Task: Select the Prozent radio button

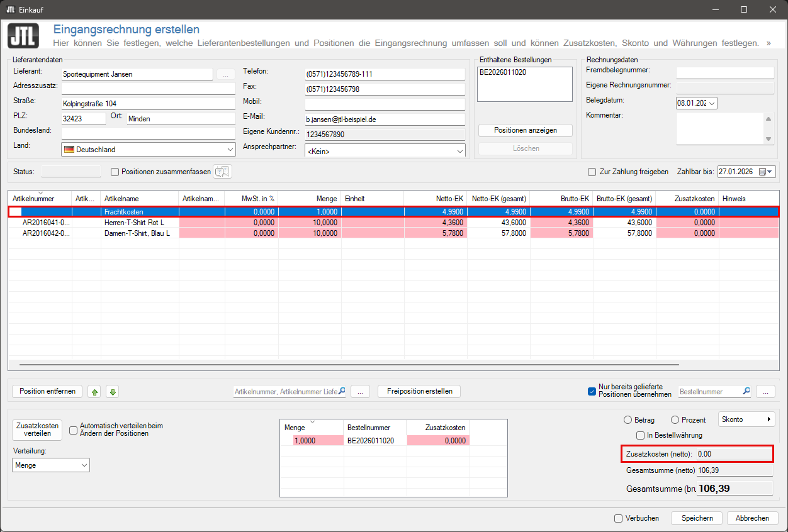Action: tap(675, 419)
